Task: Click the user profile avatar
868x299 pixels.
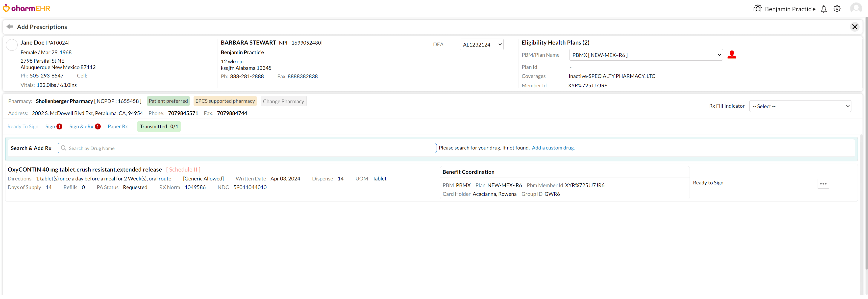Action: pyautogui.click(x=856, y=8)
